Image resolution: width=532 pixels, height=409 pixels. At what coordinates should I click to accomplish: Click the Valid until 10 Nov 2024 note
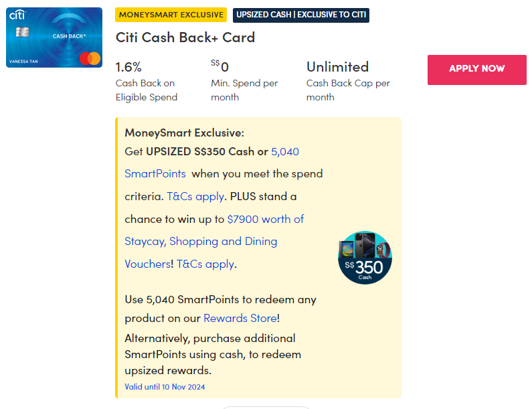click(165, 387)
